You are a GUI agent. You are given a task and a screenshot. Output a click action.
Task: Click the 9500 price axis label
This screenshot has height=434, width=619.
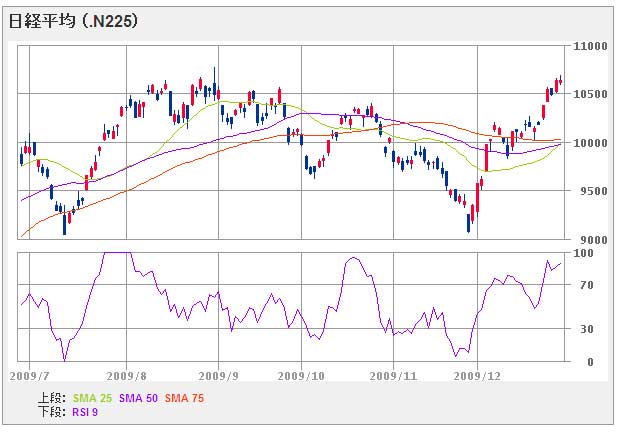(593, 191)
